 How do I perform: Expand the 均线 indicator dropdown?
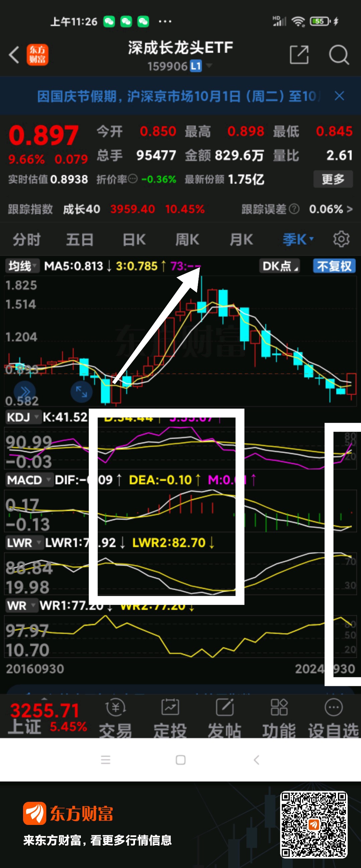point(22,266)
